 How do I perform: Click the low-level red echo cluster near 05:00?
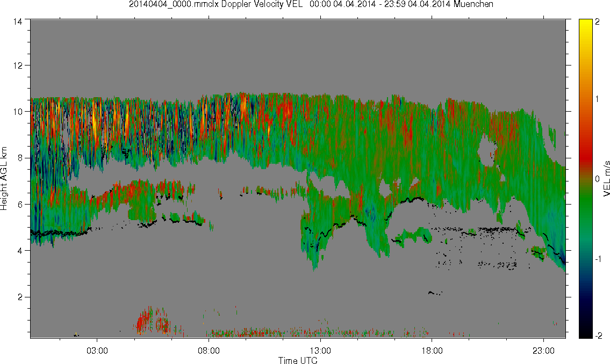click(153, 321)
